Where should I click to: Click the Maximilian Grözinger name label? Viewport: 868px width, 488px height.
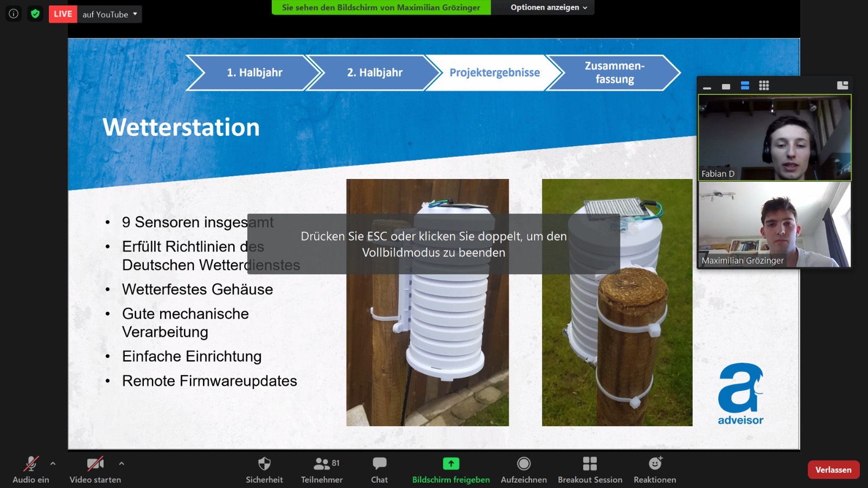pyautogui.click(x=743, y=261)
